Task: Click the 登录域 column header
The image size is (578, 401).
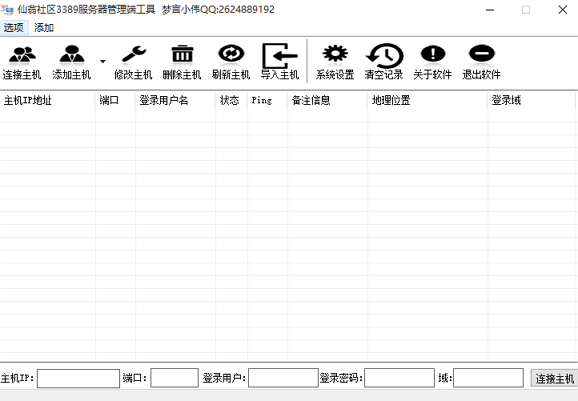Action: coord(532,100)
